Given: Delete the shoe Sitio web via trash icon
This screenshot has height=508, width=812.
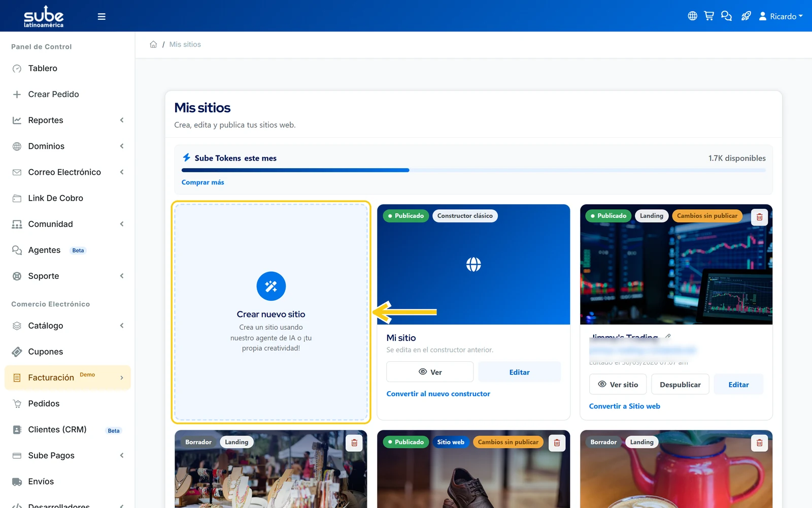Looking at the screenshot, I should click(x=557, y=443).
